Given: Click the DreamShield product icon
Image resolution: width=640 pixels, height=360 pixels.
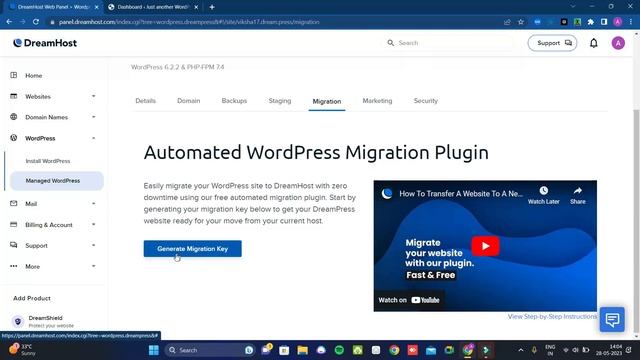Looking at the screenshot, I should click(x=18, y=322).
